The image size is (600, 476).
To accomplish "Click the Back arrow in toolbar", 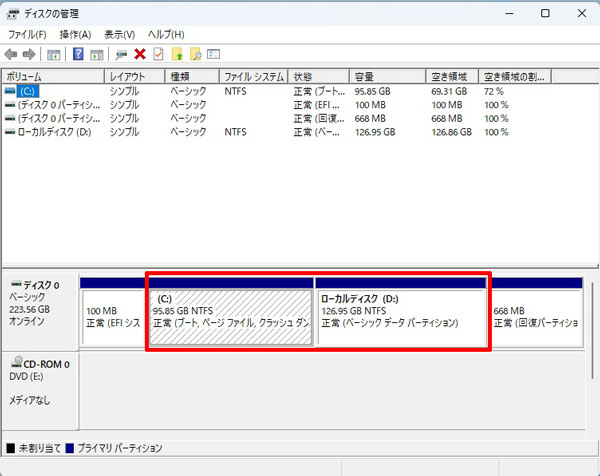I will (x=11, y=54).
